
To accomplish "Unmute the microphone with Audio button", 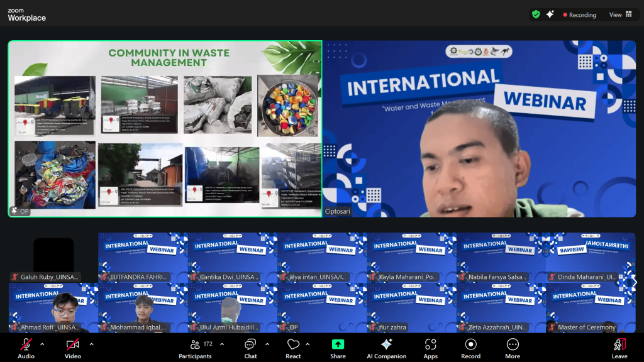I will 26,347.
